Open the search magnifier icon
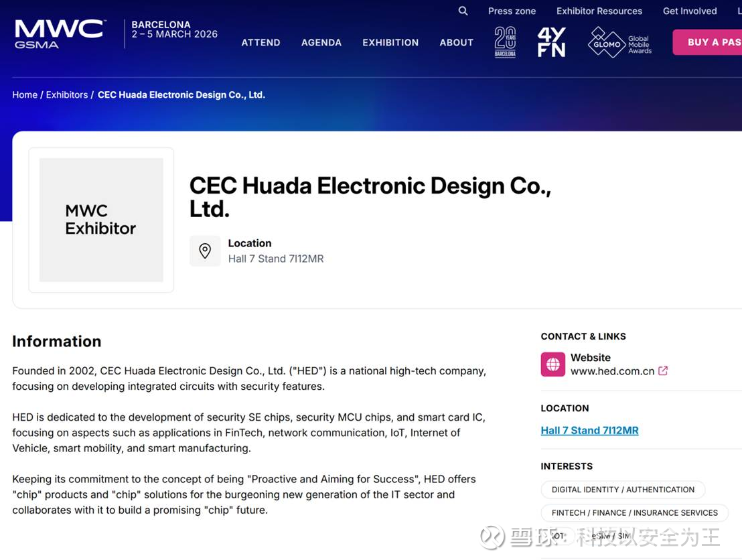This screenshot has height=560, width=742. coord(463,11)
